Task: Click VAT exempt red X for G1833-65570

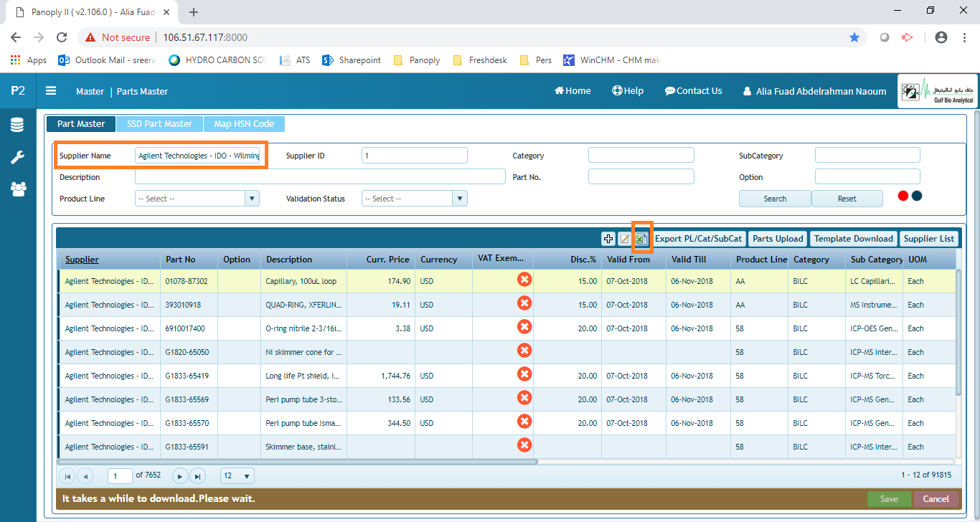Action: pos(524,422)
